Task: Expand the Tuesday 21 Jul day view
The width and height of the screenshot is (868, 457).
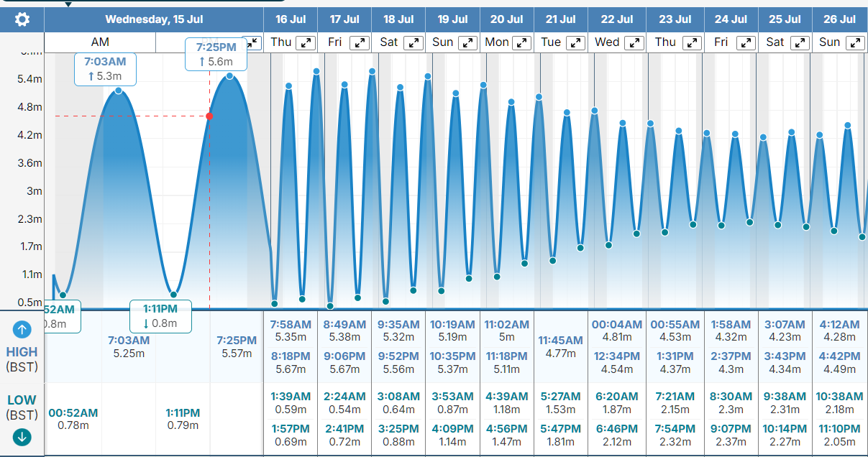Action: click(x=576, y=42)
